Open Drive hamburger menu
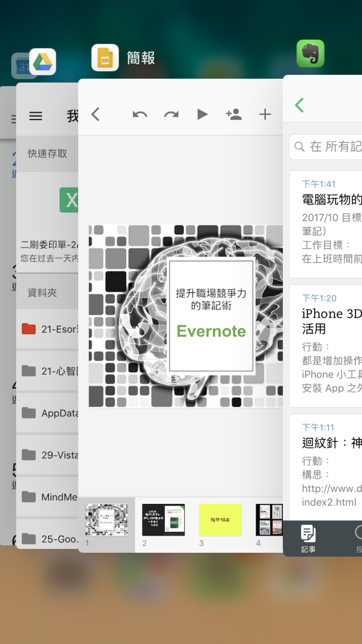Image resolution: width=362 pixels, height=644 pixels. pyautogui.click(x=36, y=116)
